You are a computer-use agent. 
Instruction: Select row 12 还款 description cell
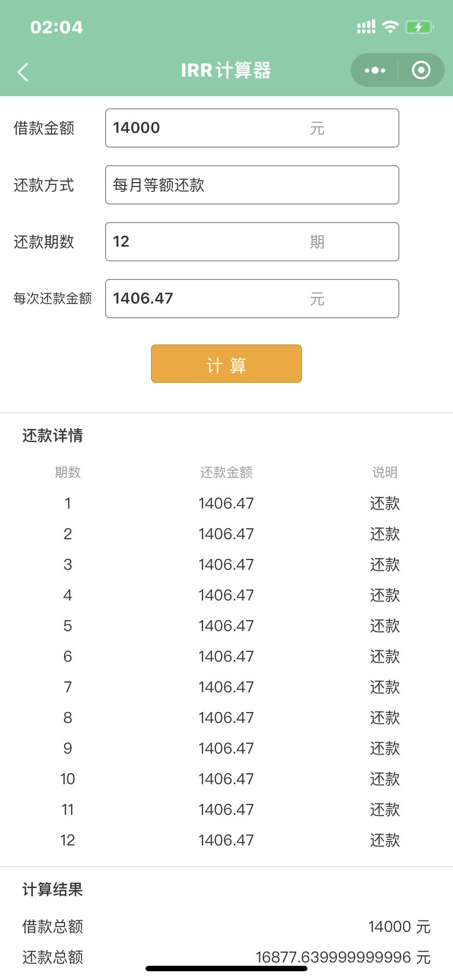(x=385, y=840)
